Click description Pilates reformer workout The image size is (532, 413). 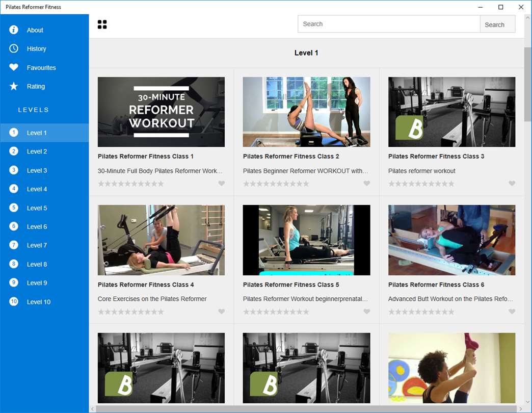(x=422, y=171)
